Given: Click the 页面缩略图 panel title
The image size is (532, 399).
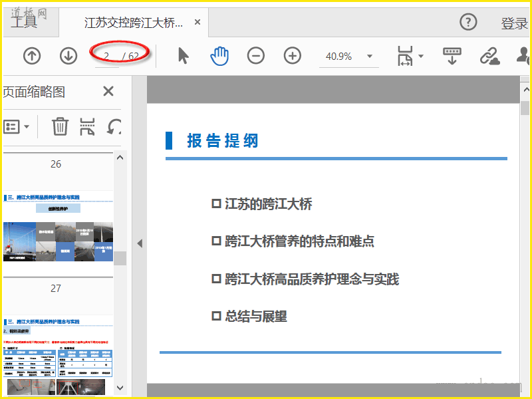Looking at the screenshot, I should [x=34, y=92].
